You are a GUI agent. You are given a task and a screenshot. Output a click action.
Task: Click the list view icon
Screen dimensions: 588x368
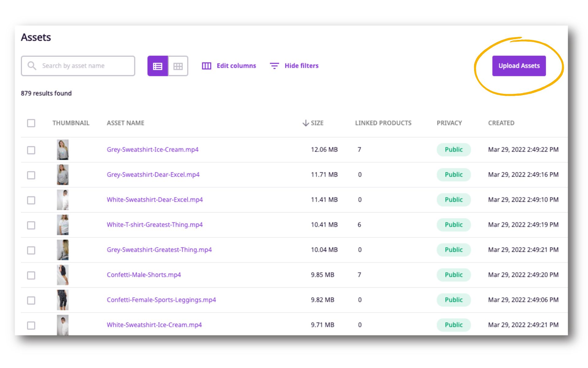(x=158, y=65)
